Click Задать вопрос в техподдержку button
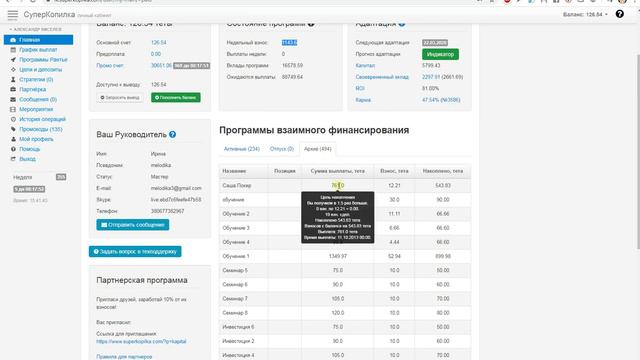 point(135,251)
